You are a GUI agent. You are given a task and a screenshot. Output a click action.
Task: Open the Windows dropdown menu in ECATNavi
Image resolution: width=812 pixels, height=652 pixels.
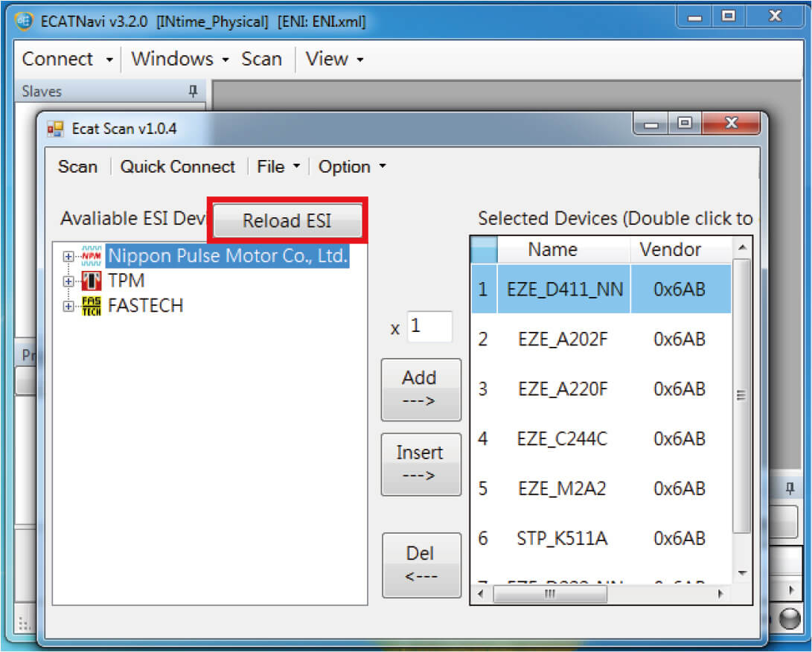point(179,59)
